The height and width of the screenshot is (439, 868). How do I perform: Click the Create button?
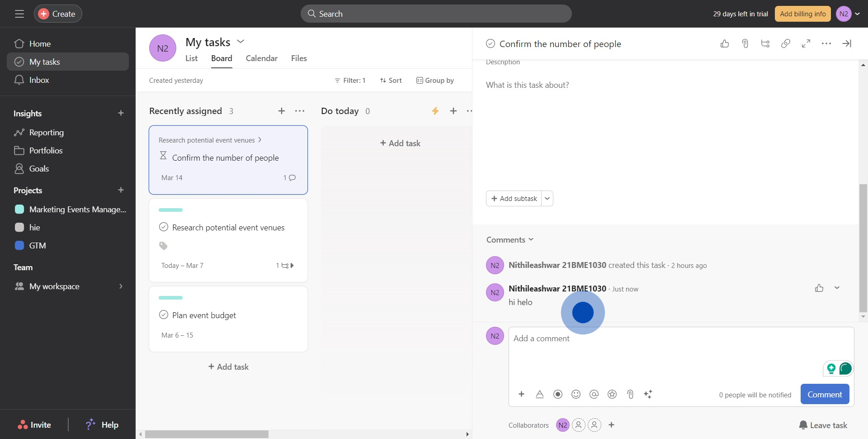coord(58,14)
